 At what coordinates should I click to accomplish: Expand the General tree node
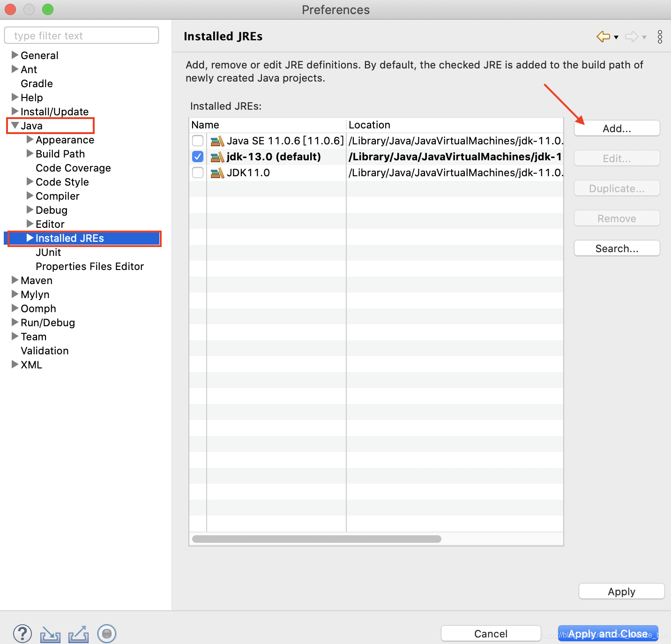pos(15,55)
